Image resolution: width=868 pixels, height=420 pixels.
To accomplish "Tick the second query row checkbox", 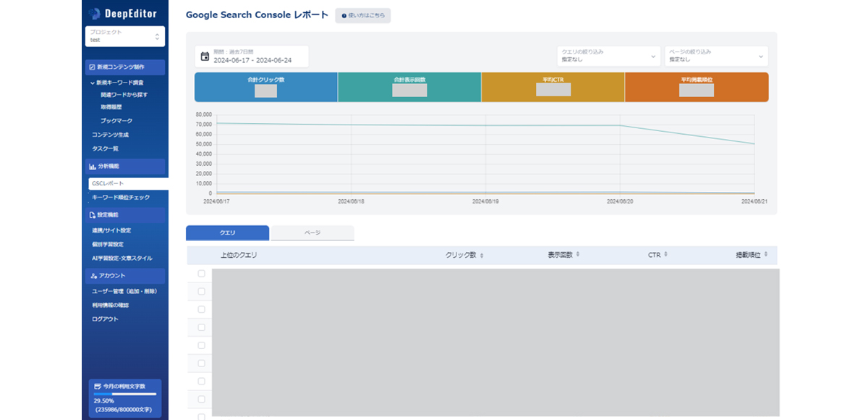I will (201, 292).
